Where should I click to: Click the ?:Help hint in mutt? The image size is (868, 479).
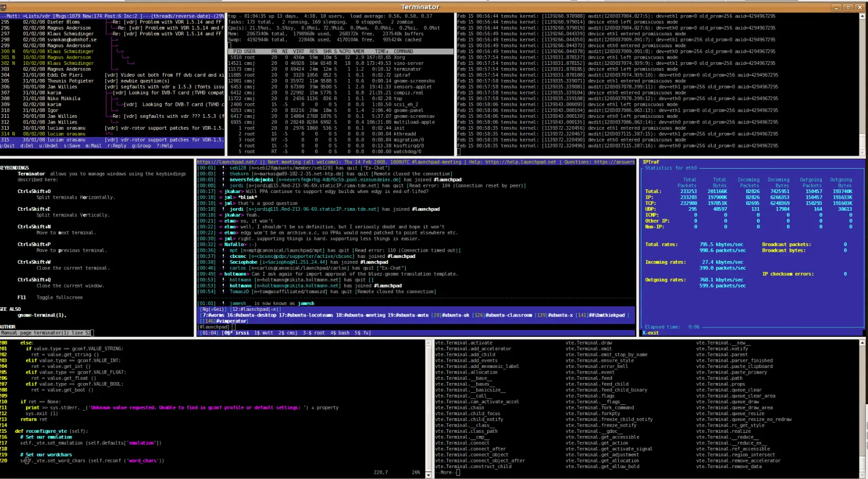coord(164,146)
